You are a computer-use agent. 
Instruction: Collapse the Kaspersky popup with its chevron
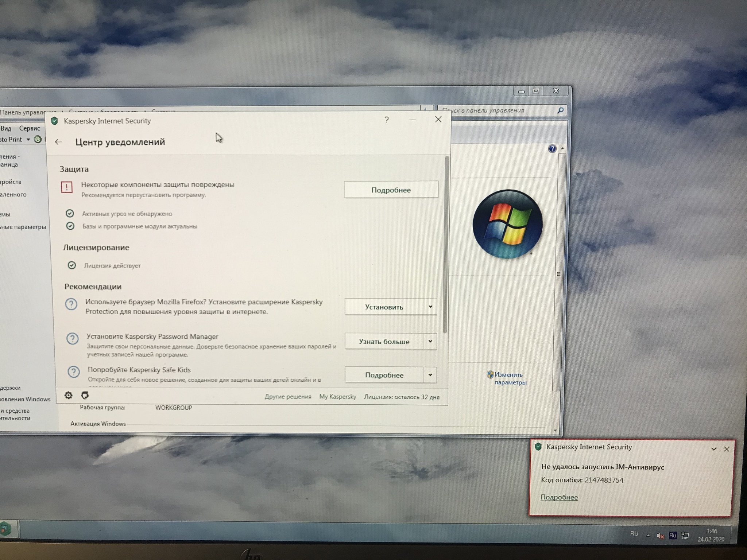click(x=714, y=449)
